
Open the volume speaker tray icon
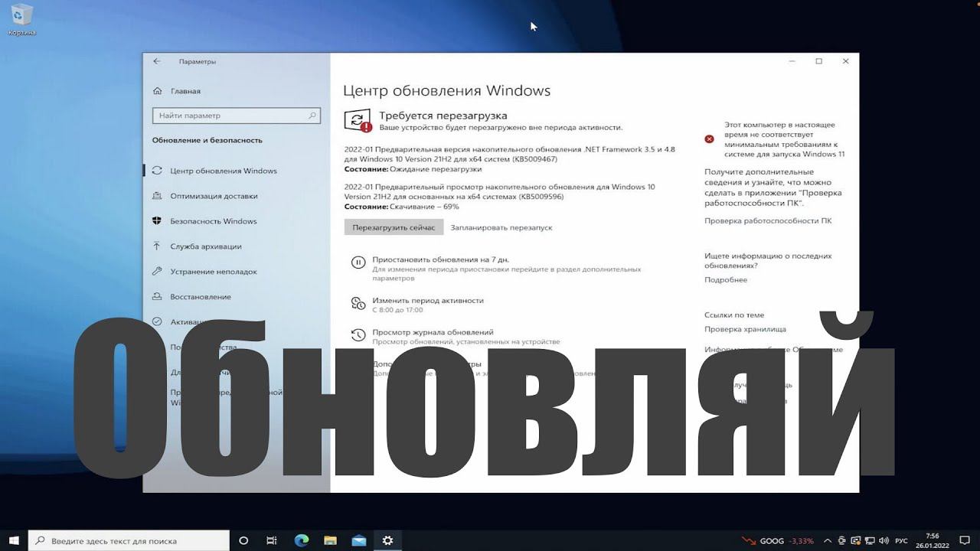[x=883, y=541]
